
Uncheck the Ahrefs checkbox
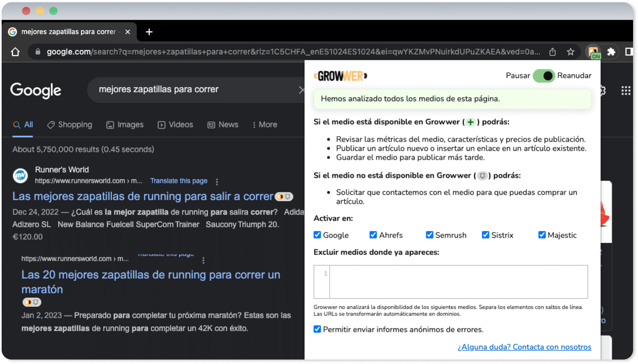pyautogui.click(x=373, y=235)
